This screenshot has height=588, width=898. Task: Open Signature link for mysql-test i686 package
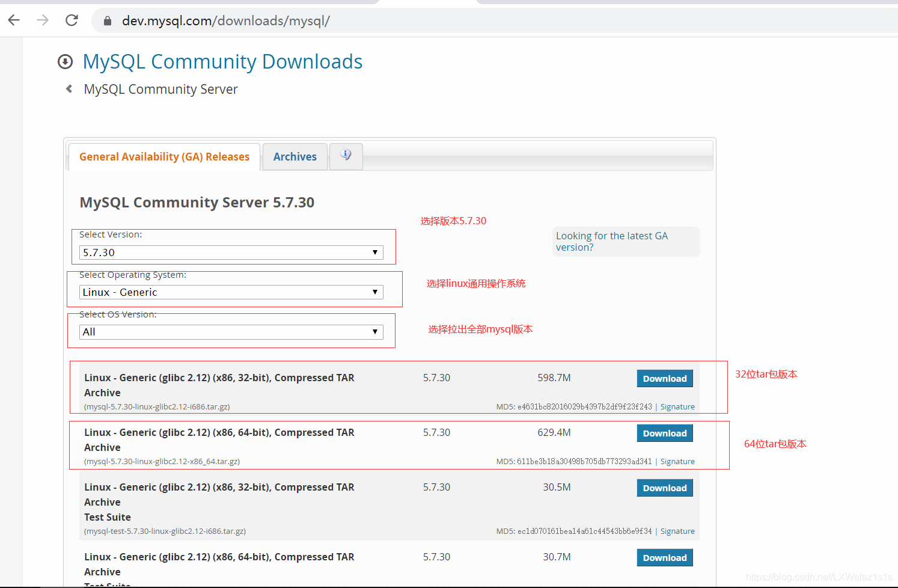(677, 531)
